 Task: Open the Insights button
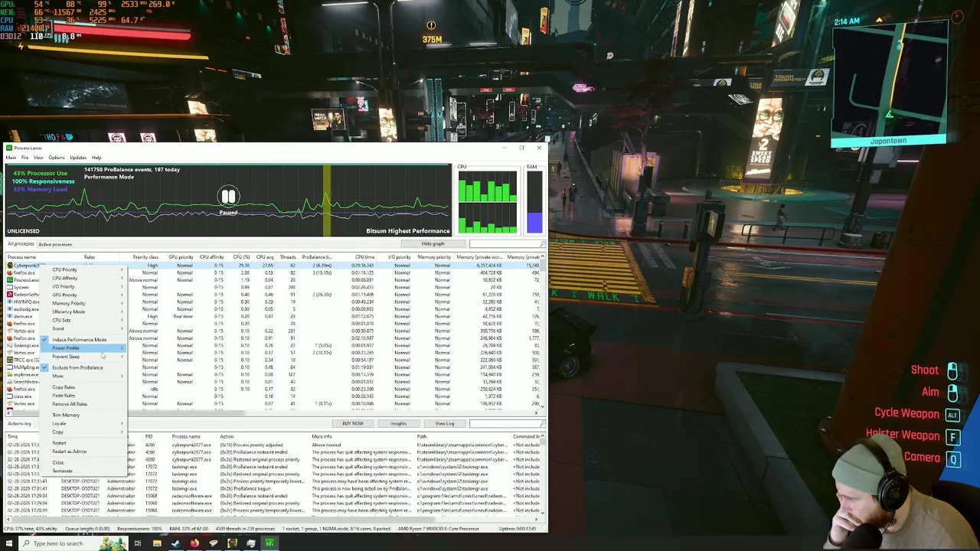click(x=398, y=423)
